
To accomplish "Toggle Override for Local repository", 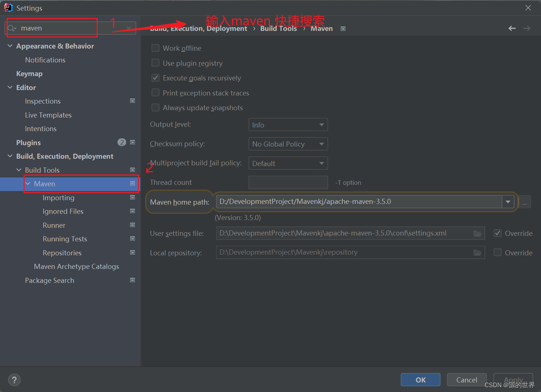I will (x=498, y=252).
